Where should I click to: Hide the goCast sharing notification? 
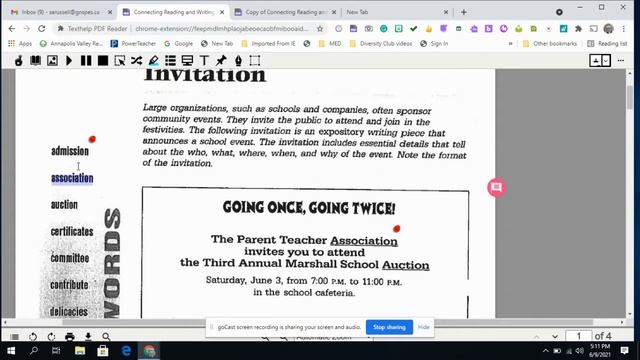[x=423, y=327]
